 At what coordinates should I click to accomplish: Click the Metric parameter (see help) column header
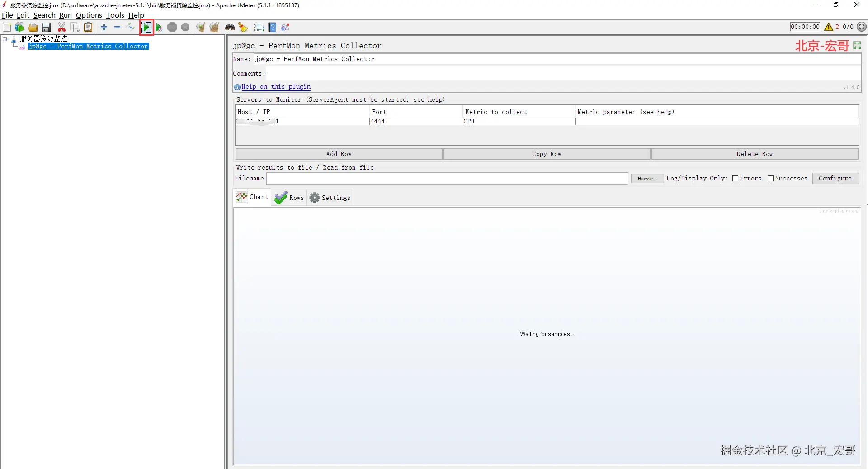pos(717,112)
